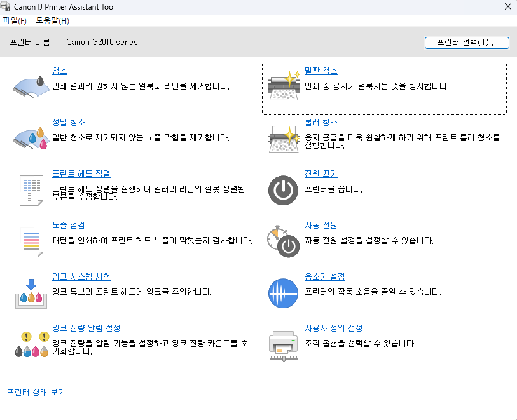Click text '프린터의 작동 소음을 줄일 수 있습니다.'

pos(373,292)
